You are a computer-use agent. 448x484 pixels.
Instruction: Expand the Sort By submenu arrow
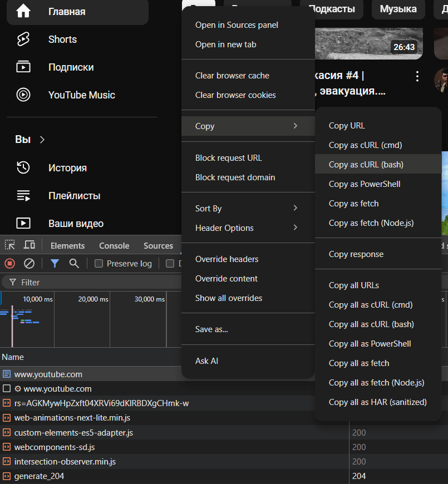pyautogui.click(x=296, y=208)
